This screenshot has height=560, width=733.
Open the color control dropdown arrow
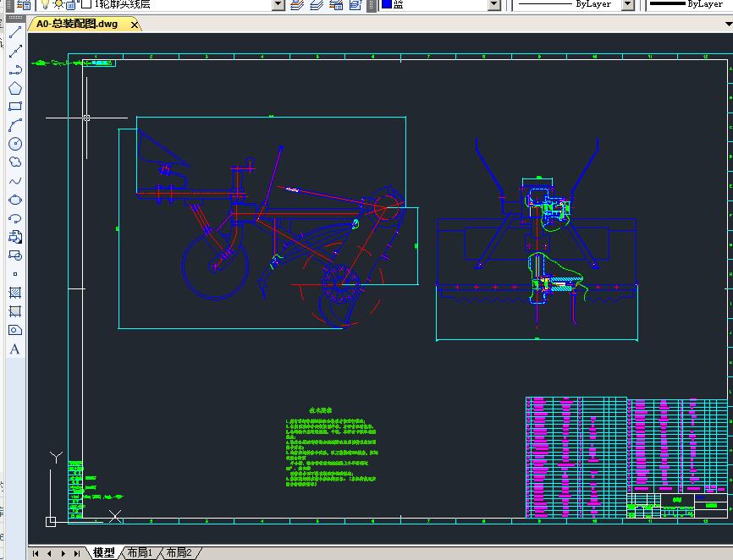click(494, 4)
